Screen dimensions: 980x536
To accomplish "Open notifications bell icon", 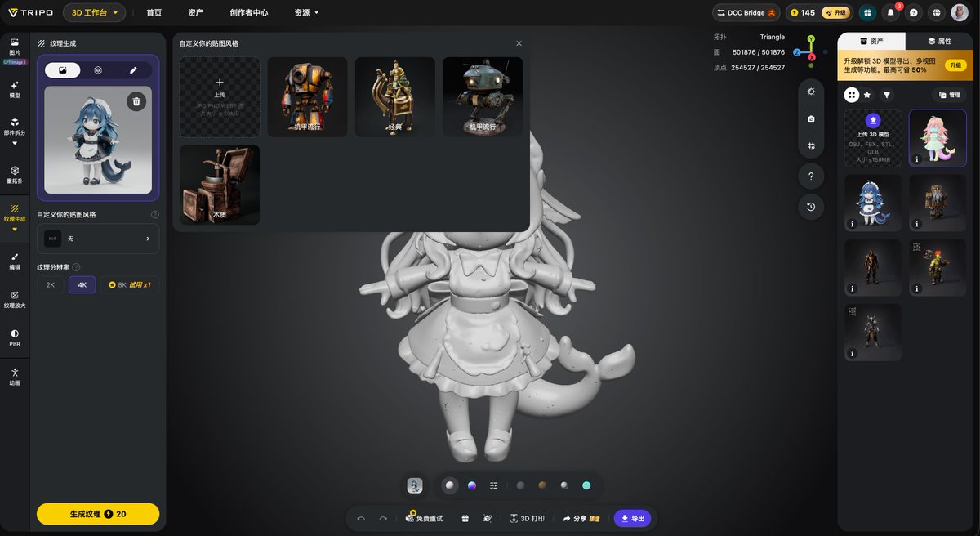I will click(890, 12).
